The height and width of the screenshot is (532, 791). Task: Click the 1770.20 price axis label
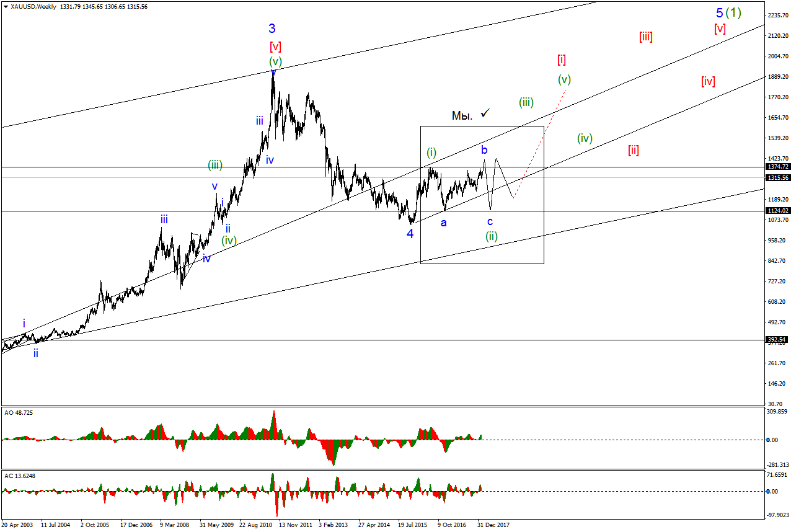point(778,97)
